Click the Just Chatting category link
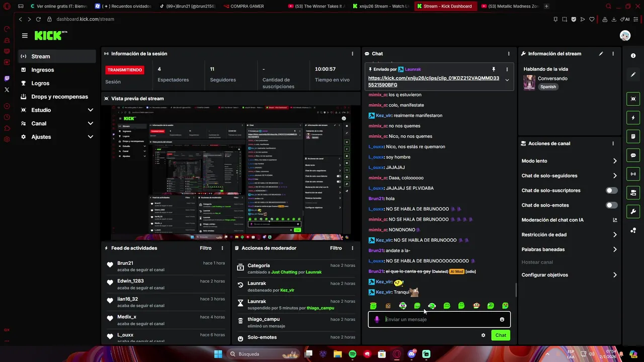Image resolution: width=644 pixels, height=362 pixels. [285, 272]
